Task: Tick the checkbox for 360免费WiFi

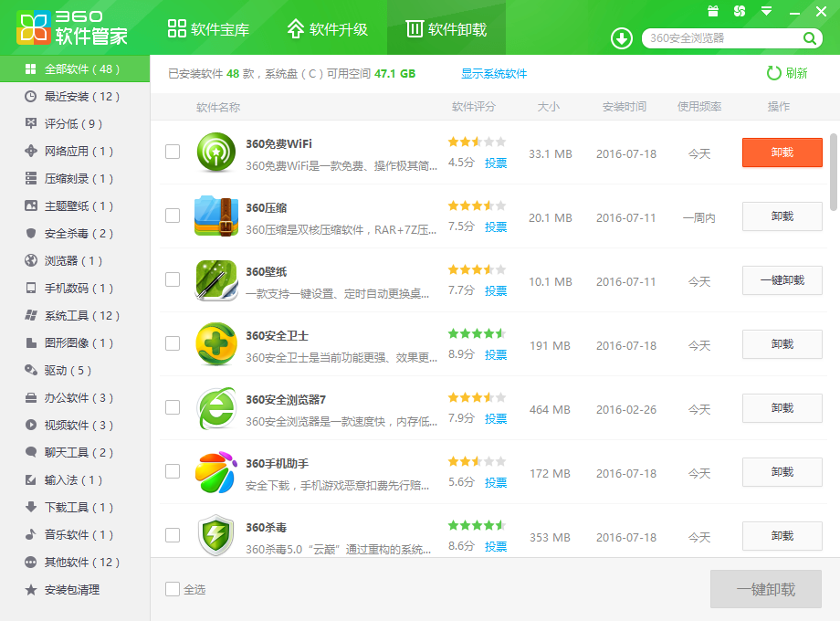Action: tap(173, 152)
